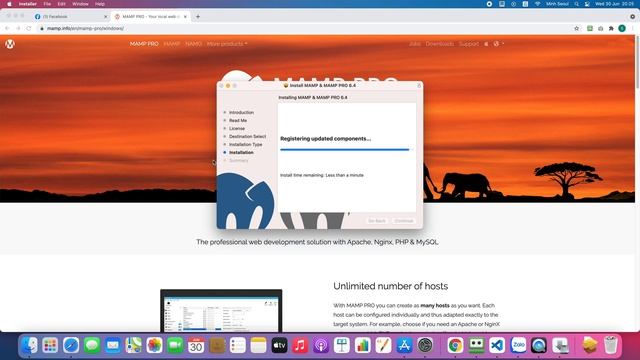
Task: Open File menu
Action: 47,4
